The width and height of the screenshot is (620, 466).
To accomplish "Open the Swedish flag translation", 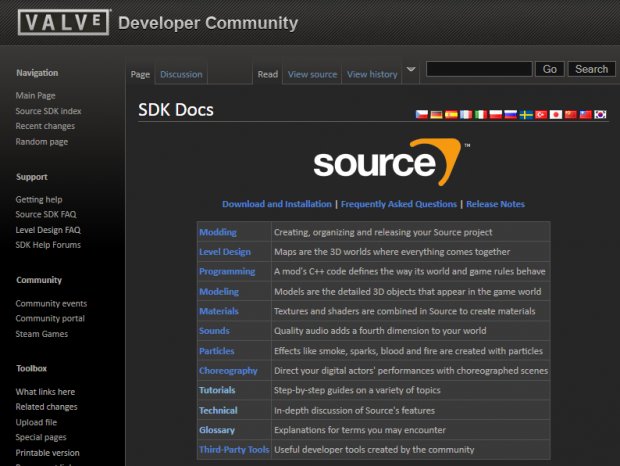I will tap(526, 115).
